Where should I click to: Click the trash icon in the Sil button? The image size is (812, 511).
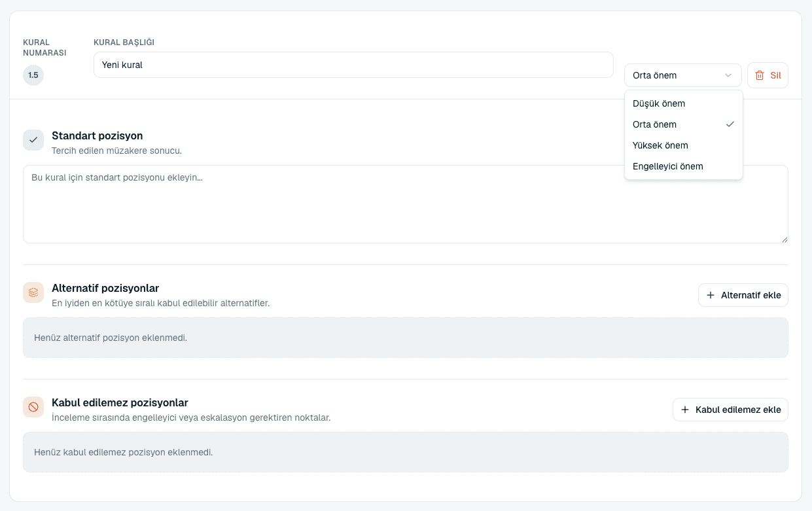(x=760, y=75)
